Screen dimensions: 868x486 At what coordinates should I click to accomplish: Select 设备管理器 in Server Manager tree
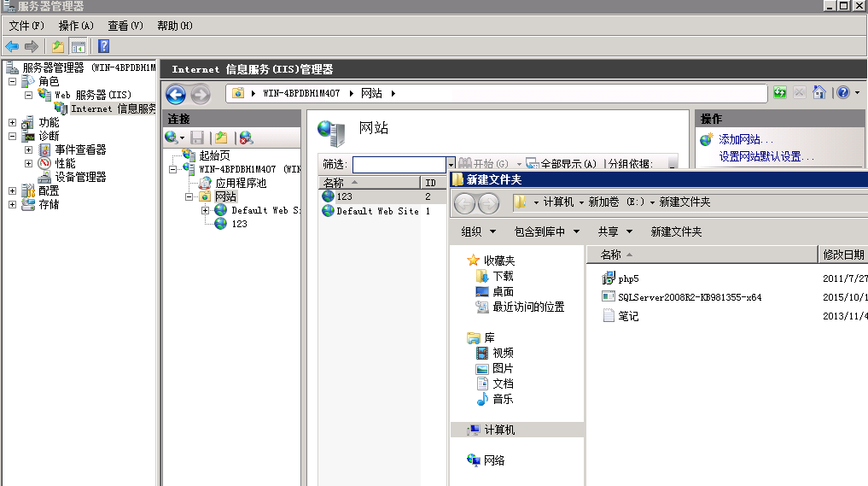[80, 177]
